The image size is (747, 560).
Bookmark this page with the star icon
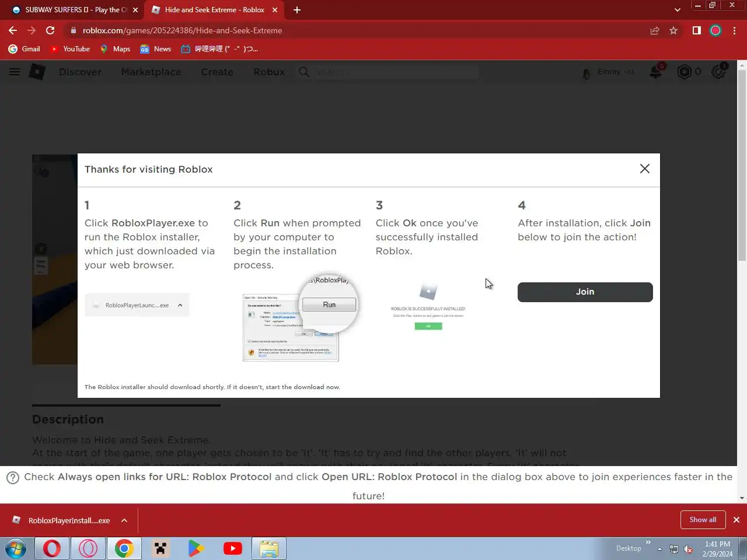[x=673, y=30]
